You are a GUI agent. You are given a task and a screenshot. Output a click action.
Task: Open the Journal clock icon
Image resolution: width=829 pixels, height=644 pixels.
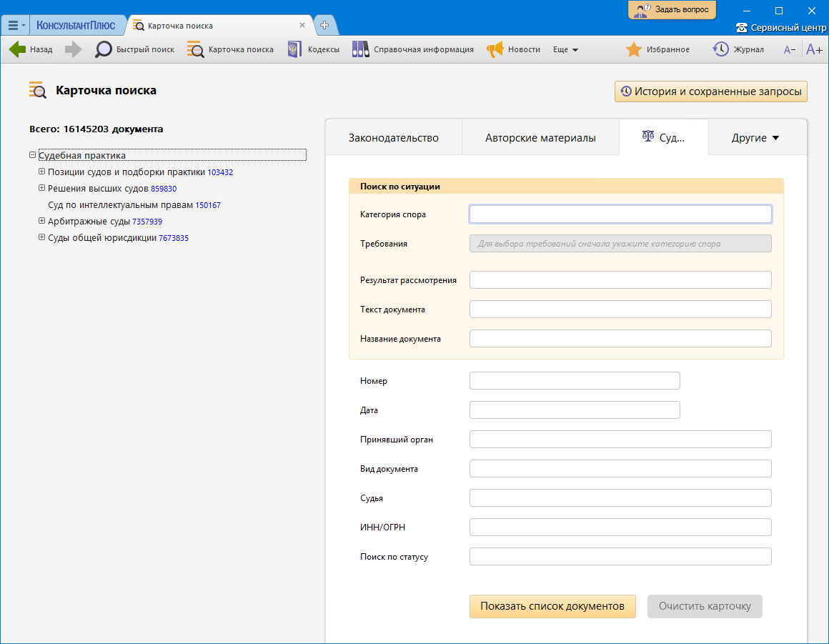coord(720,49)
